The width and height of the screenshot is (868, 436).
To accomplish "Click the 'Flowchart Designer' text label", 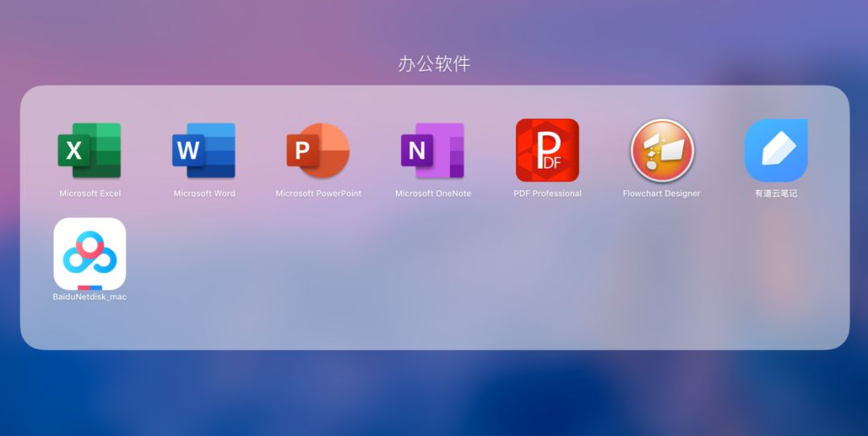I will 661,194.
